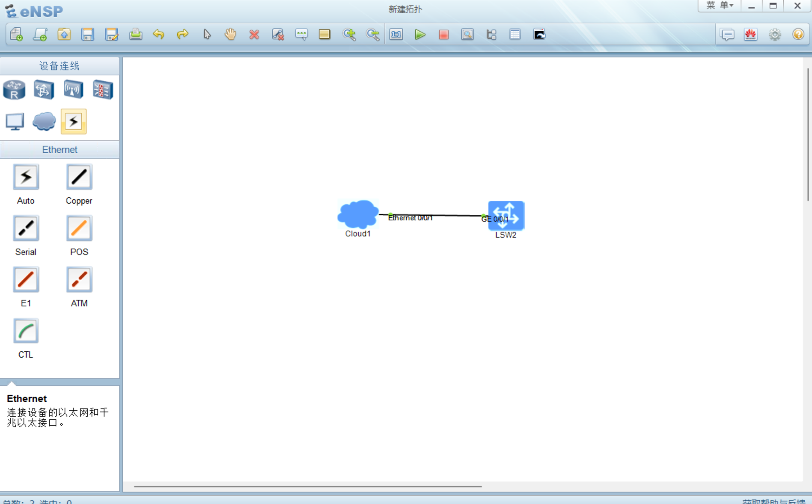Image resolution: width=812 pixels, height=504 pixels.
Task: Choose the ATM cable type
Action: point(79,279)
